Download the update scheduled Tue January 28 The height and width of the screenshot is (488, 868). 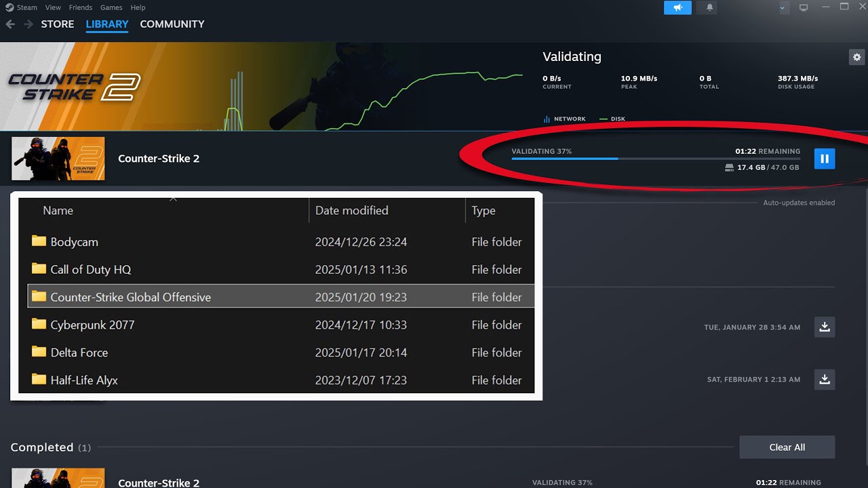[x=825, y=327]
